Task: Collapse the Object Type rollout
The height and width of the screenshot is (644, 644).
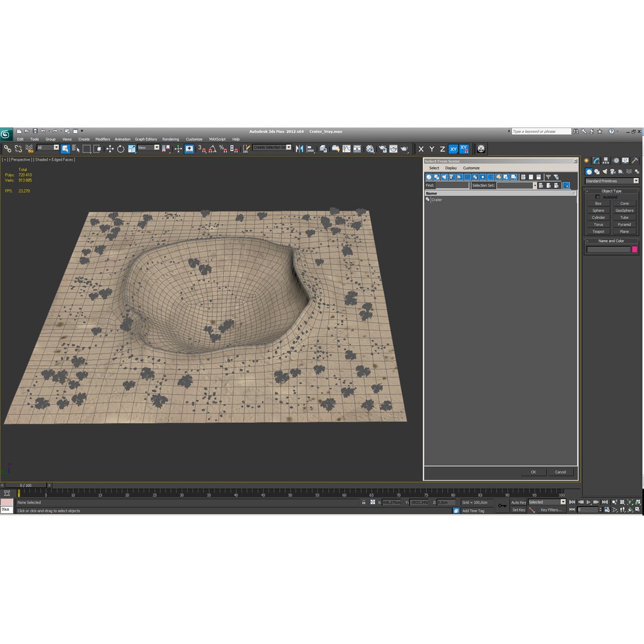Action: coord(611,191)
